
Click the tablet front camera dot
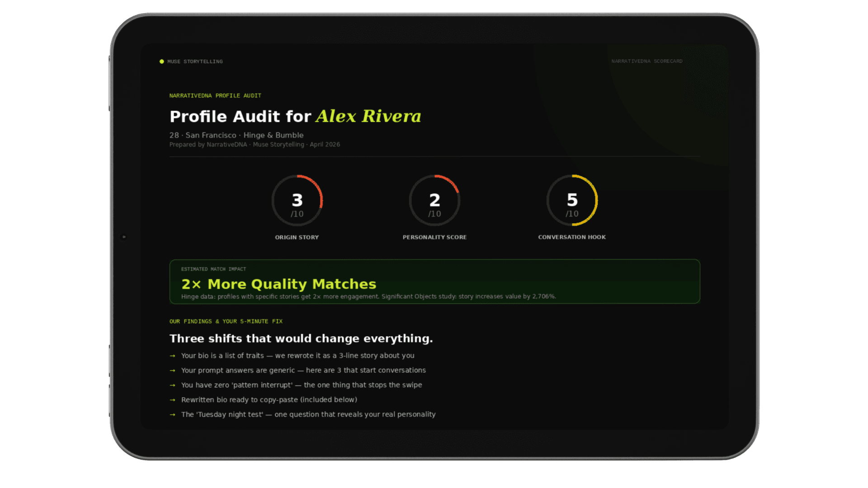[124, 237]
